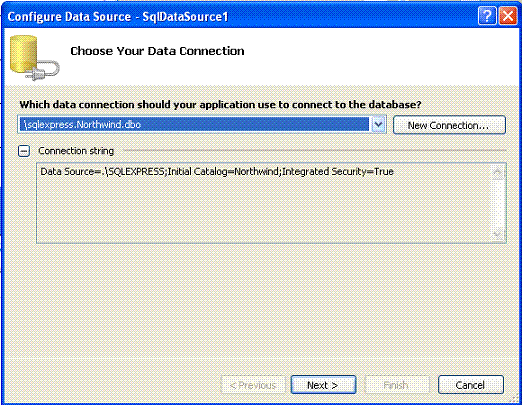Click the connection string scrollbar up arrow

click(498, 172)
